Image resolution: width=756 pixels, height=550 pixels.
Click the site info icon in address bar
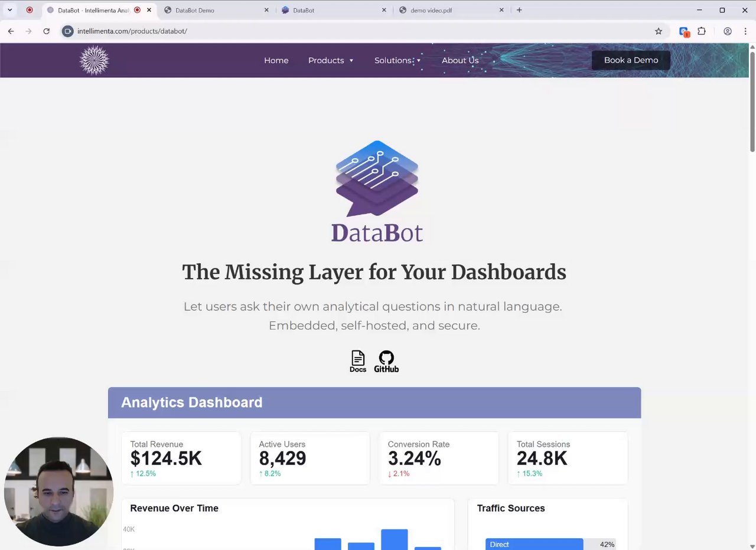click(67, 31)
